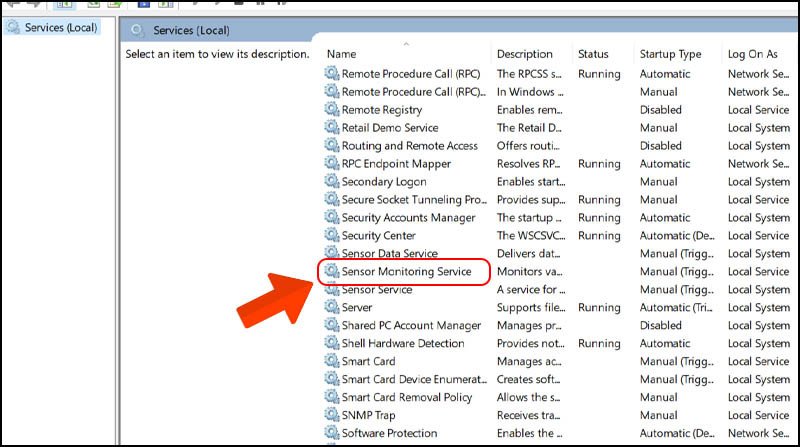
Task: Click the gear icon beside Sensor Service
Action: (332, 289)
